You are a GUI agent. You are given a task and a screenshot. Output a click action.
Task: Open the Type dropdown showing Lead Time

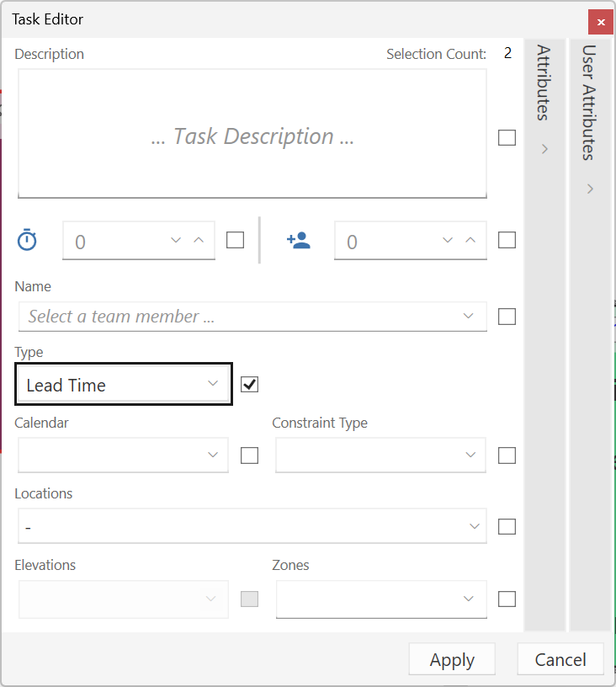[x=123, y=385]
